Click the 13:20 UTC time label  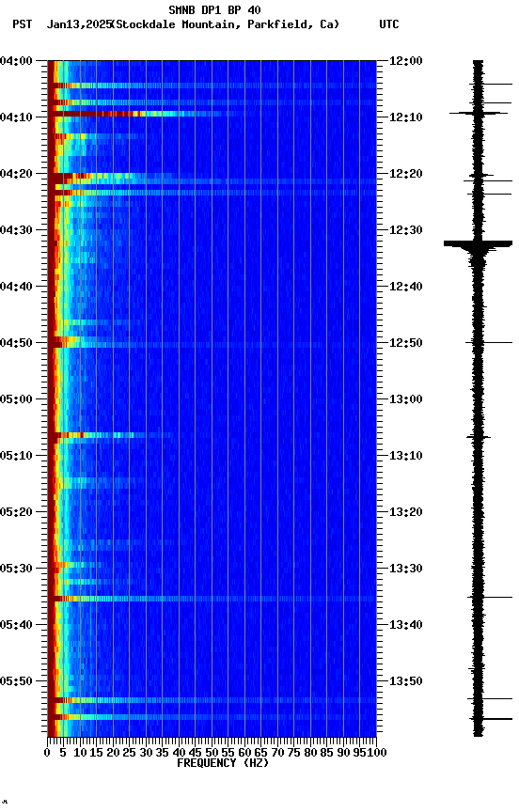pyautogui.click(x=406, y=512)
